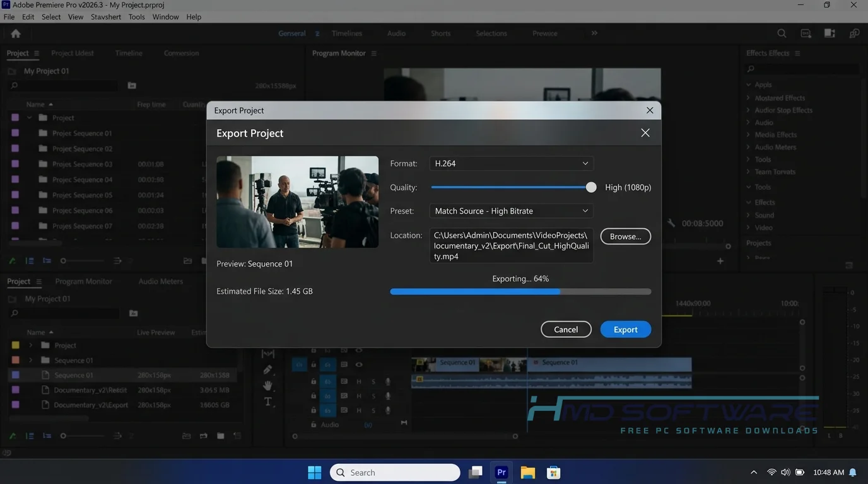Open the Preset Match Source dropdown
This screenshot has width=868, height=484.
[x=511, y=211]
